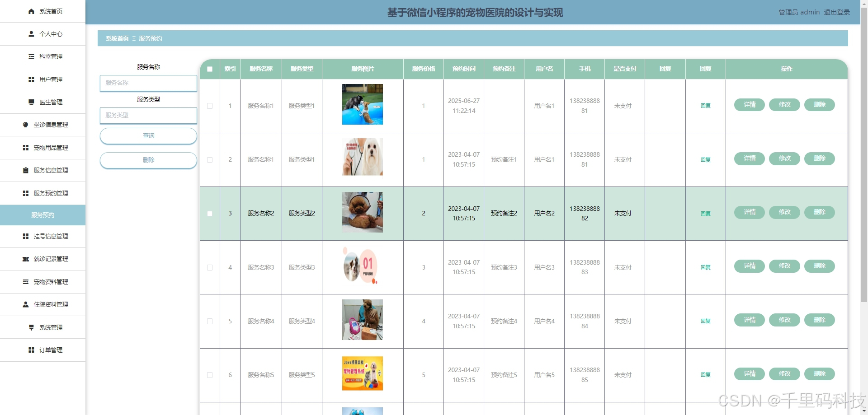Open 系统首页 in the sidebar
This screenshot has height=415, width=868.
tap(42, 11)
